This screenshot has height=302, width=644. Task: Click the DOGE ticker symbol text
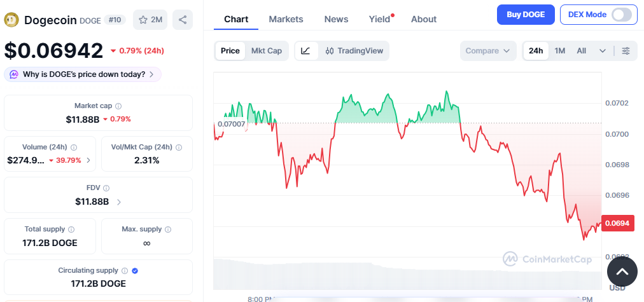pos(90,20)
